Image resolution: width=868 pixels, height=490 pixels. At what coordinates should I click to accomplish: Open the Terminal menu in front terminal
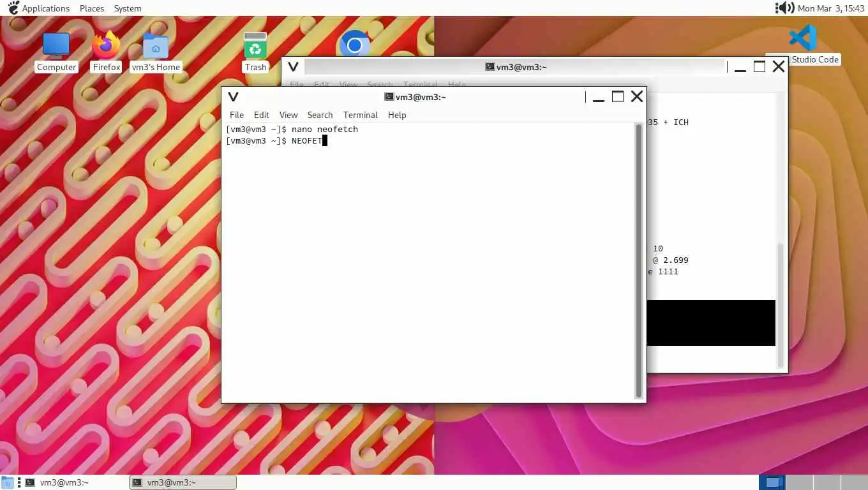tap(361, 115)
